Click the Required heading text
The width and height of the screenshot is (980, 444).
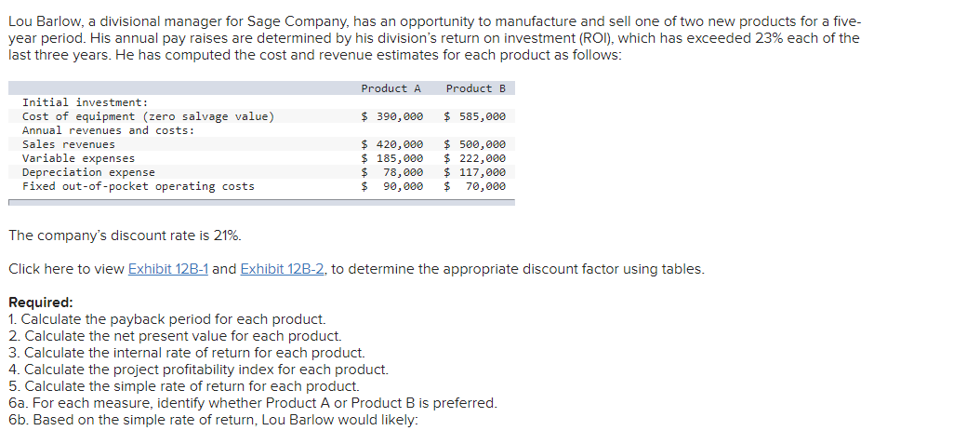41,303
